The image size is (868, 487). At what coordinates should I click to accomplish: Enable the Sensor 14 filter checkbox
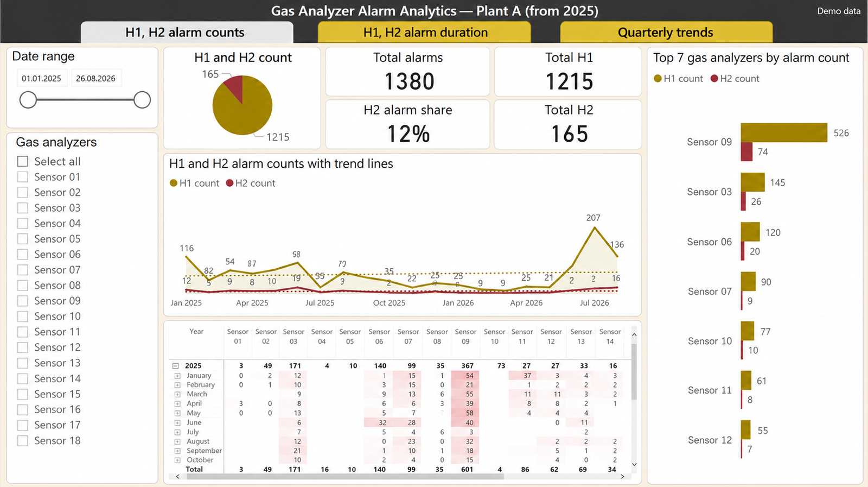pyautogui.click(x=23, y=378)
